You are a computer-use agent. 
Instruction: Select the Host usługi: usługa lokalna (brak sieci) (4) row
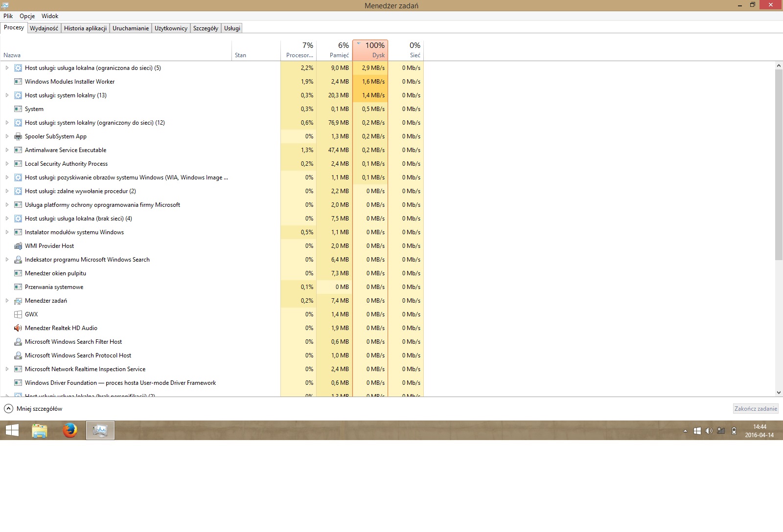click(212, 219)
